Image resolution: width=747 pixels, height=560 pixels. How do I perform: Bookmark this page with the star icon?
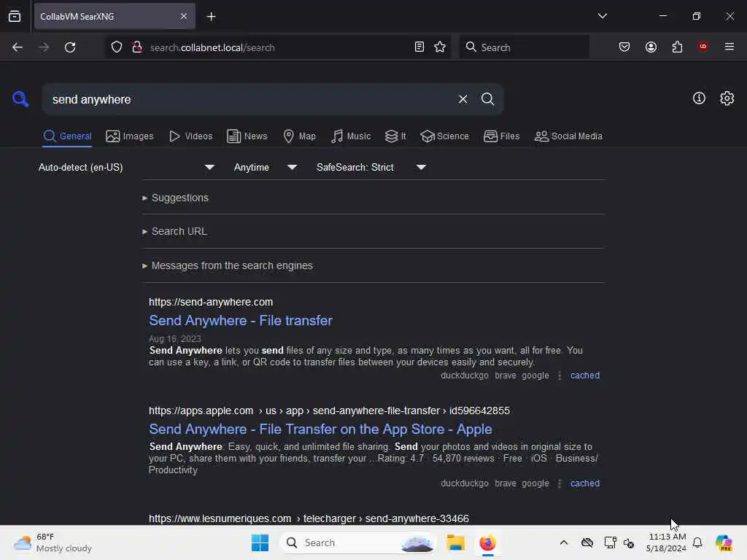point(440,47)
